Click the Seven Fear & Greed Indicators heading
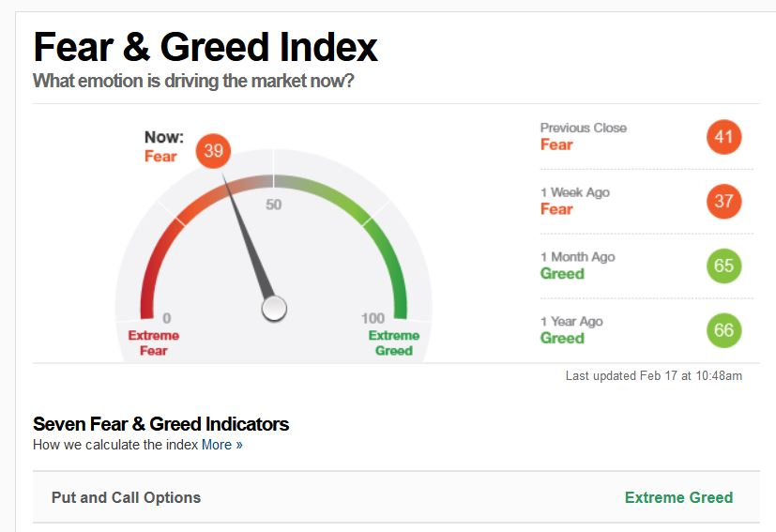Screen dimensions: 776x532 (x=160, y=424)
